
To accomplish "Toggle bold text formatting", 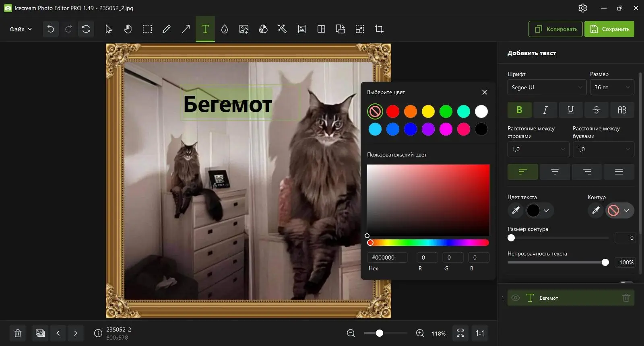I will (519, 110).
